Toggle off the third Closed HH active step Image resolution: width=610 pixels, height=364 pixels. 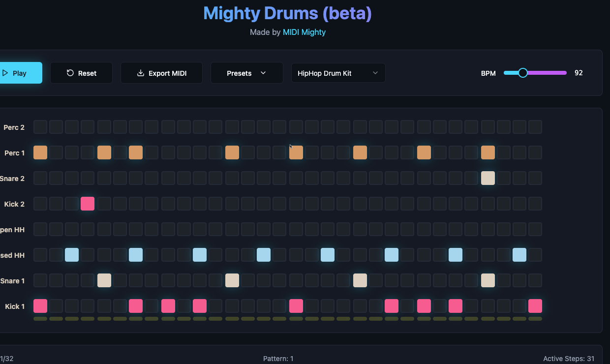click(x=200, y=255)
